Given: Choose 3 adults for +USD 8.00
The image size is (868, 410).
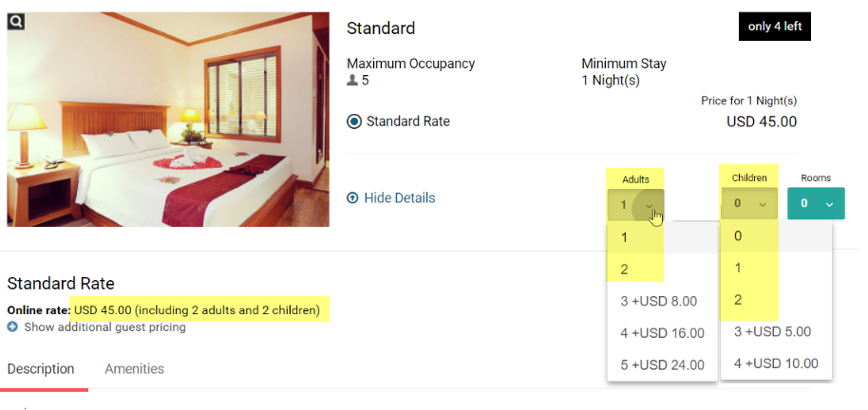Looking at the screenshot, I should pyautogui.click(x=659, y=302).
